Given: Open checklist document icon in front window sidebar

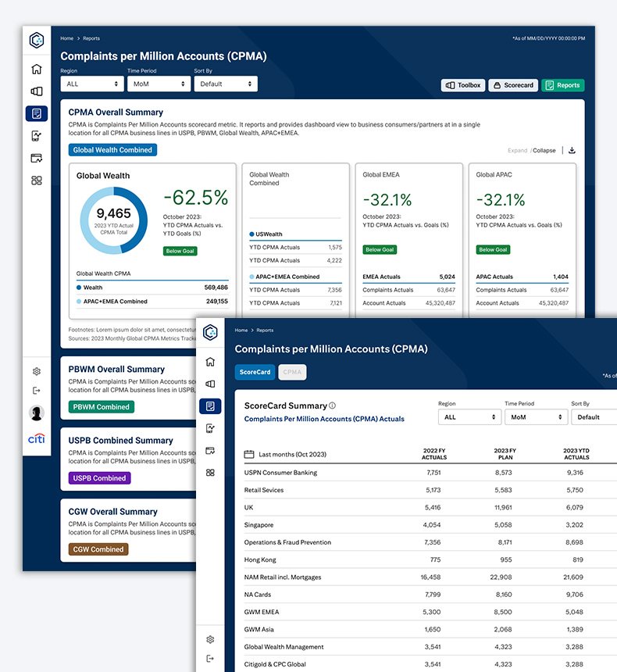Looking at the screenshot, I should click(x=210, y=428).
